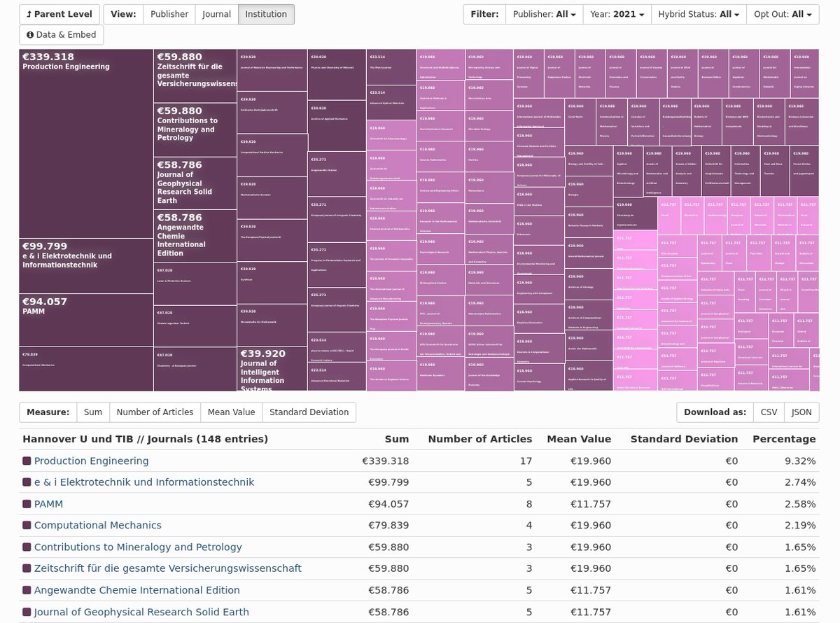Viewport: 840px width, 623px height.
Task: Click the Number of Articles column header
Action: 480,439
